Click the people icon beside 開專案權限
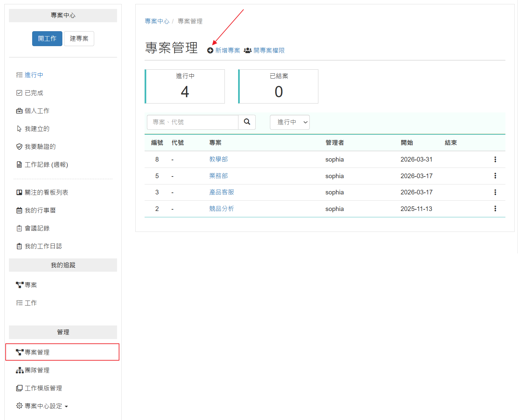 pos(248,50)
